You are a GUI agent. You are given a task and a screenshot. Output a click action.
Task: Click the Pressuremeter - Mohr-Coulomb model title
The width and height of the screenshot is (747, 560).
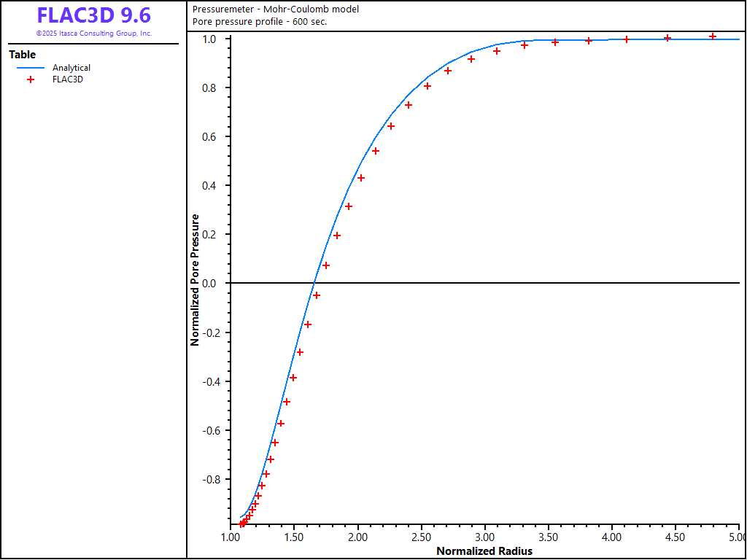[275, 9]
